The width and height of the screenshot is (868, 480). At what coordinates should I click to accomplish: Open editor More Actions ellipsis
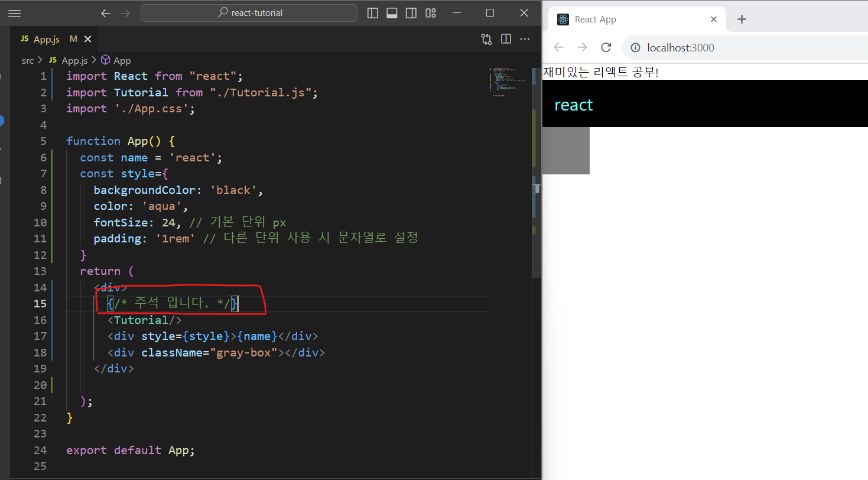click(x=525, y=39)
